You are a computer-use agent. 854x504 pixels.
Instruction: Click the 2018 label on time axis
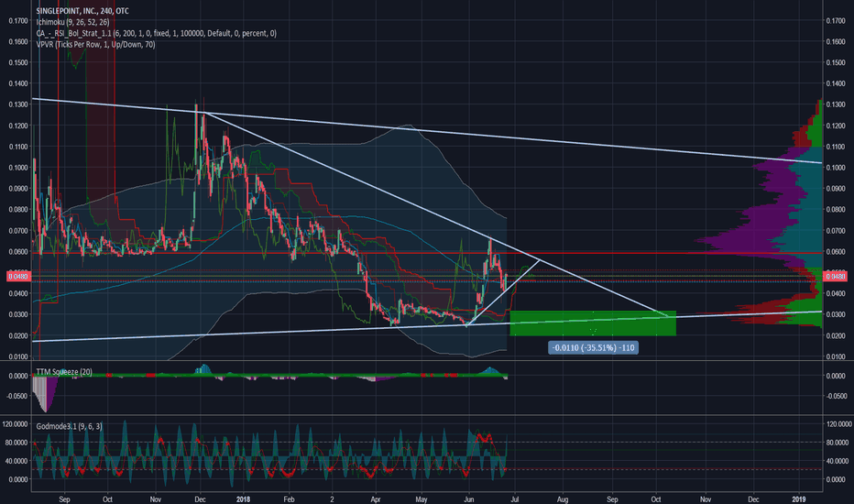244,499
